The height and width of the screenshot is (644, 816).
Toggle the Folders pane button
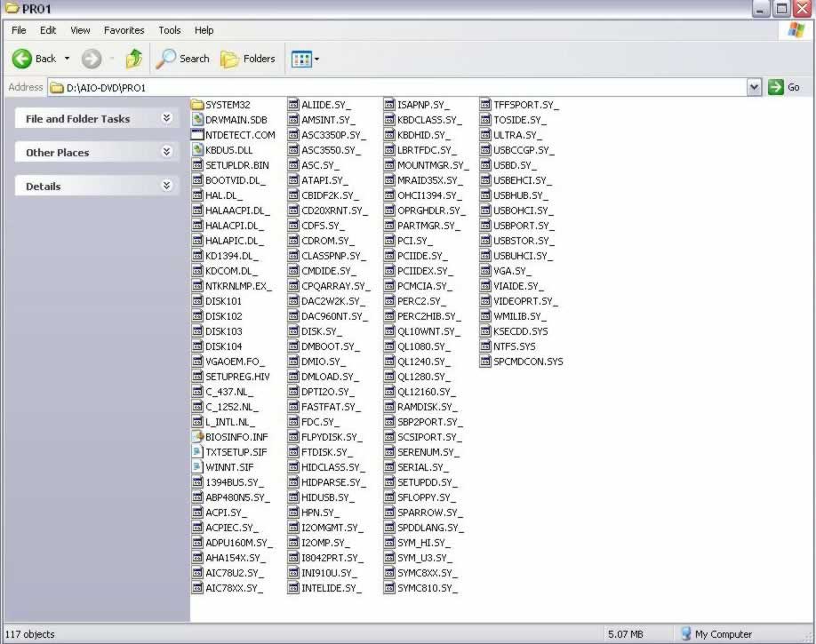[x=248, y=59]
